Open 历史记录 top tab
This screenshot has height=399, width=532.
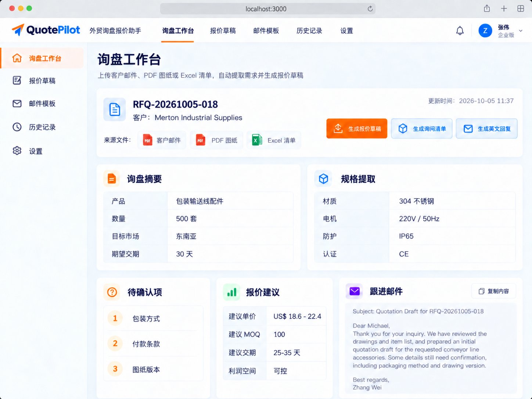point(309,31)
